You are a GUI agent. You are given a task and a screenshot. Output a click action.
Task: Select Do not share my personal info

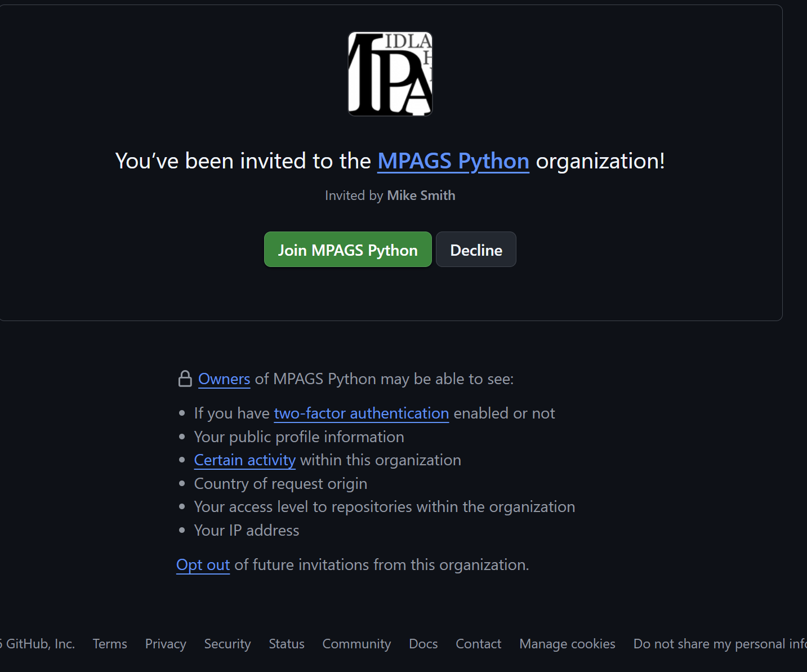[720, 644]
